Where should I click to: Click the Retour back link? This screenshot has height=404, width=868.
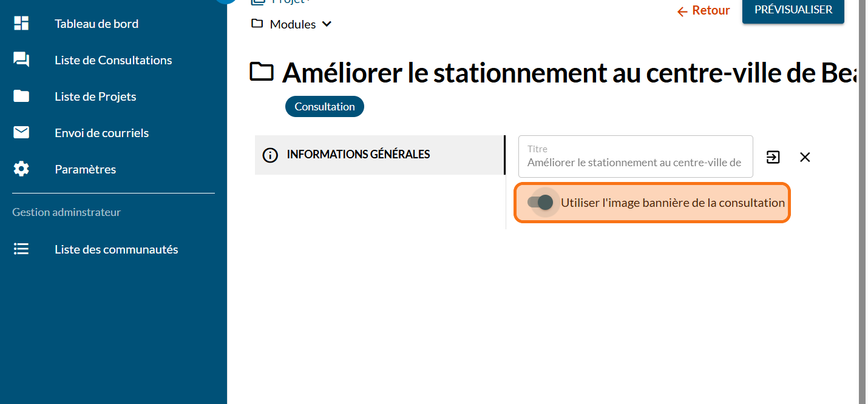point(704,11)
